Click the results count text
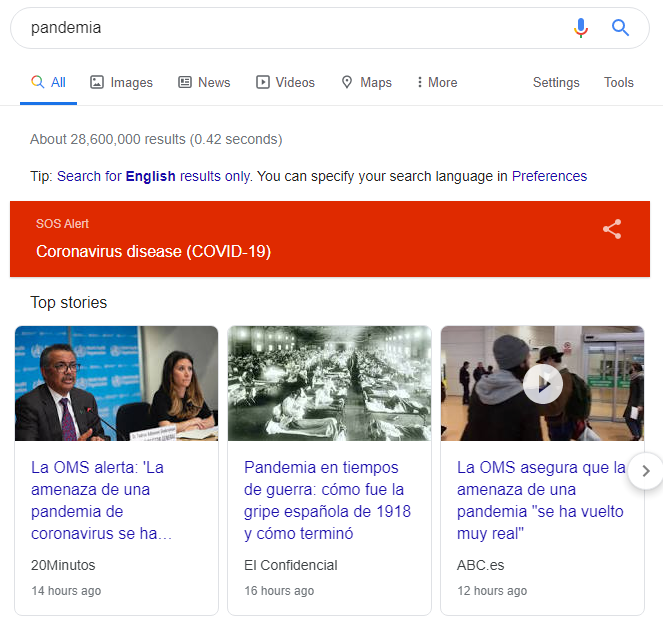 (x=156, y=139)
